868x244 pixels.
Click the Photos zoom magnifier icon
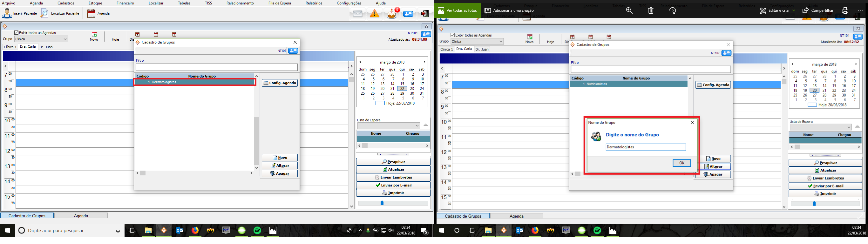(x=629, y=11)
